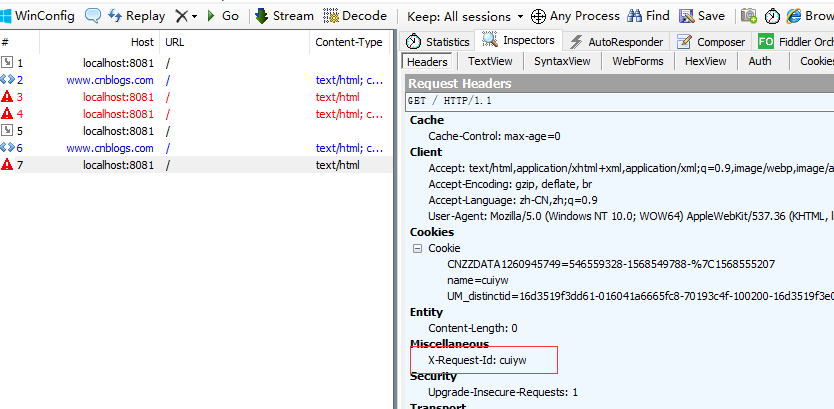Open the Find sessions tool
The image size is (834, 409).
648,16
